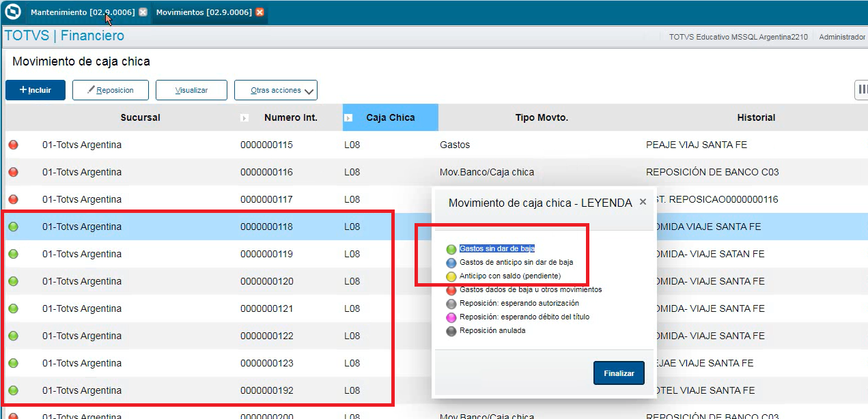Sort by the Sucursal column header

click(x=140, y=117)
